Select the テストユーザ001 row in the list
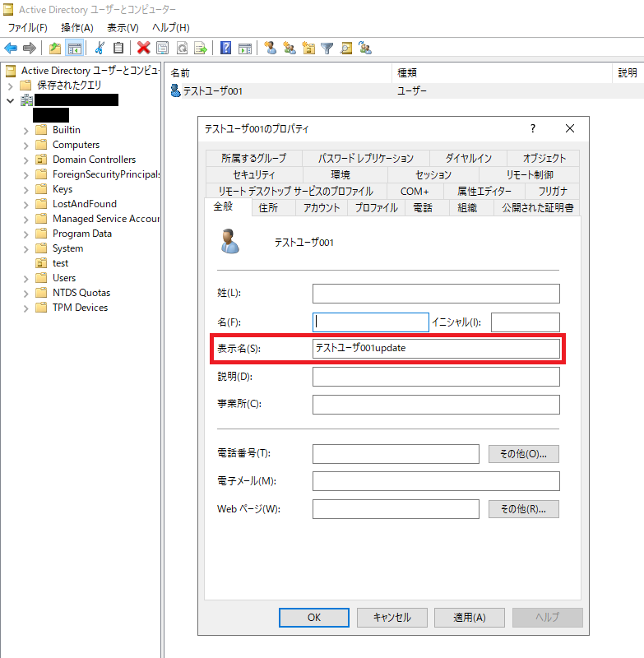 405,90
